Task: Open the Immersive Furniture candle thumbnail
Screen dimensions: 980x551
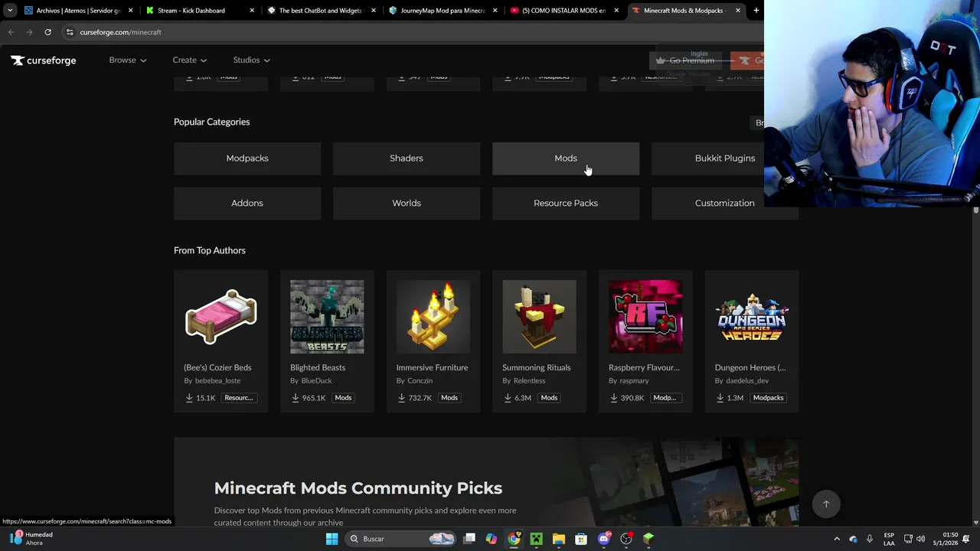Action: click(x=433, y=317)
